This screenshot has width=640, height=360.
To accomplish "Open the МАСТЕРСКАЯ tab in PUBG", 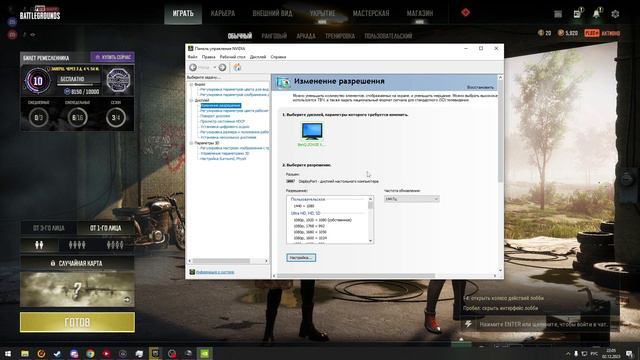I will [371, 13].
